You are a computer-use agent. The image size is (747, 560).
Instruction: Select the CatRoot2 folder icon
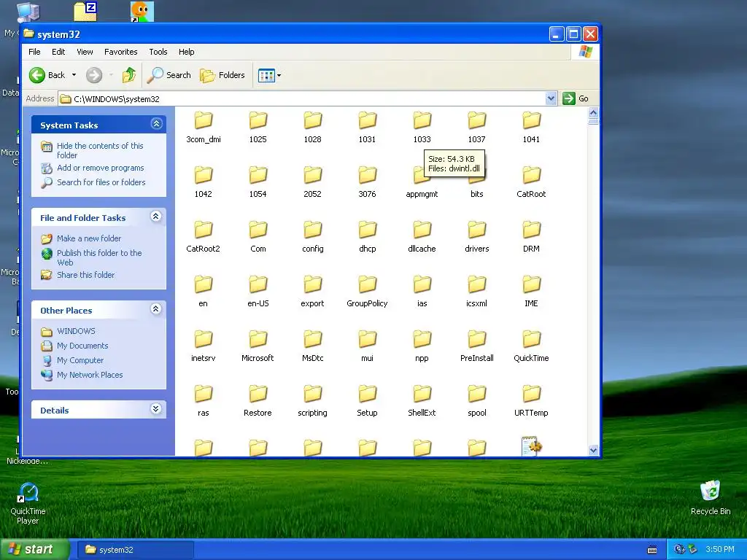pyautogui.click(x=204, y=230)
